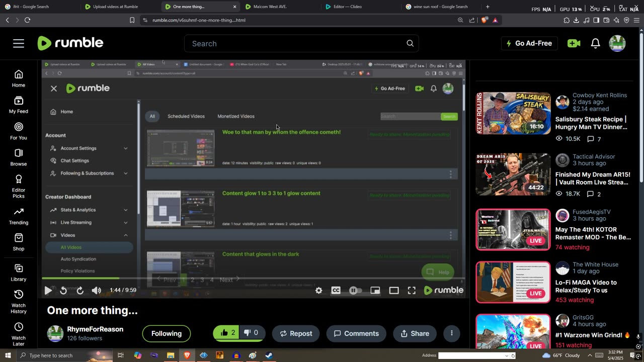Toggle the Following button

[x=167, y=333]
